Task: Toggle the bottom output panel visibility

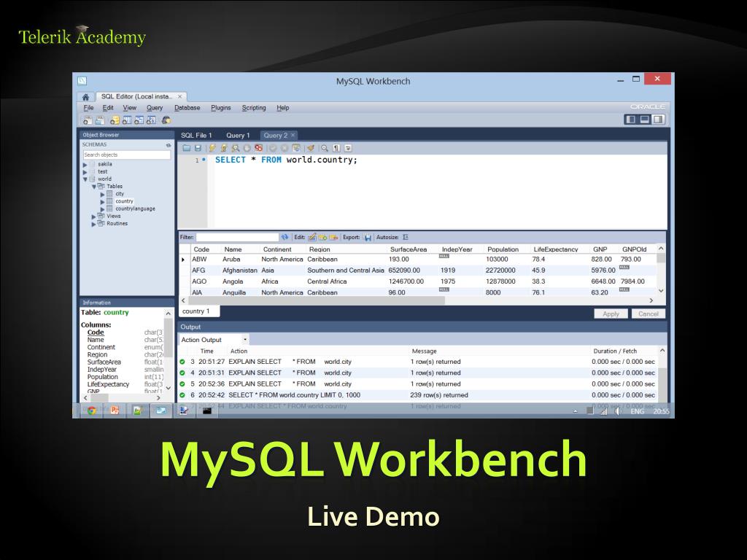Action: coord(645,120)
